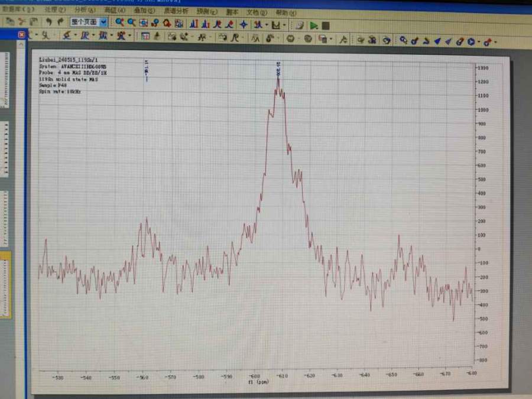
Task: Select the highlighted yellow page thumbnail in sidebar
Action: click(x=5, y=284)
